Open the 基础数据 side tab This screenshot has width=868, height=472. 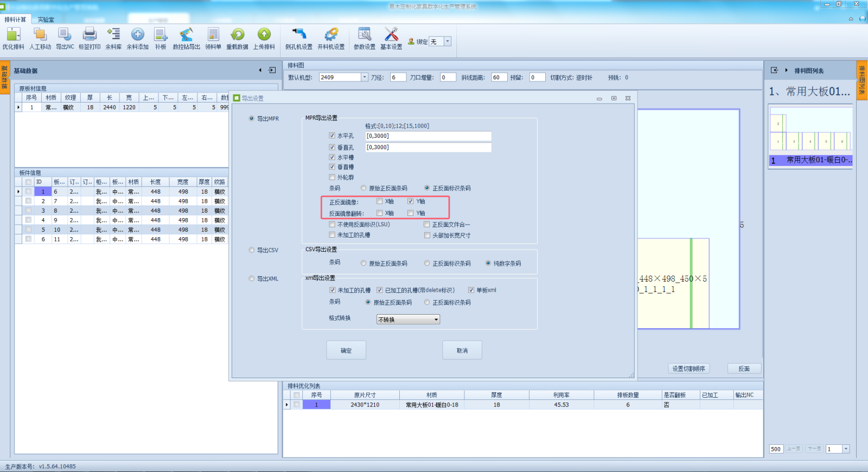click(4, 77)
